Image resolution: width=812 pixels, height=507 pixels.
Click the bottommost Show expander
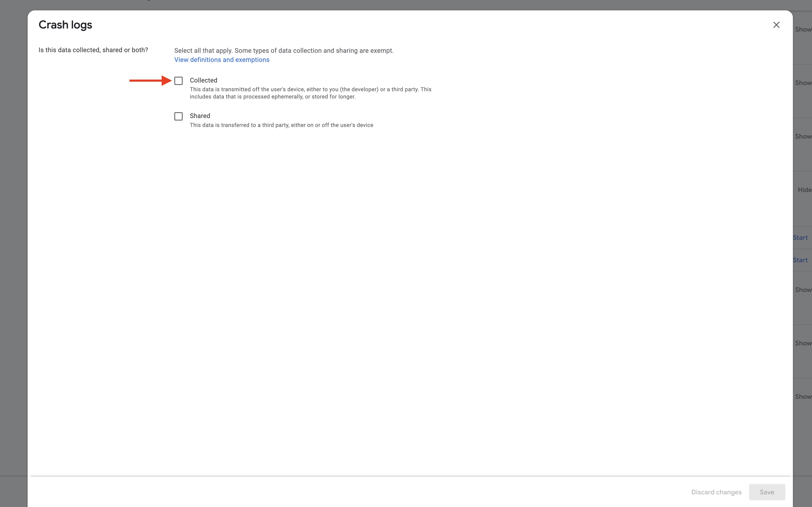coord(803,397)
